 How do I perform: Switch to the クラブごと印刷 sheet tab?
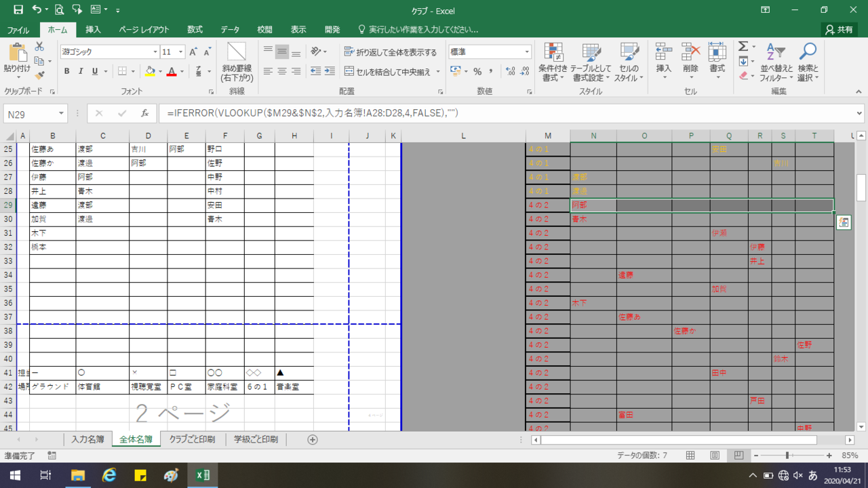point(192,439)
